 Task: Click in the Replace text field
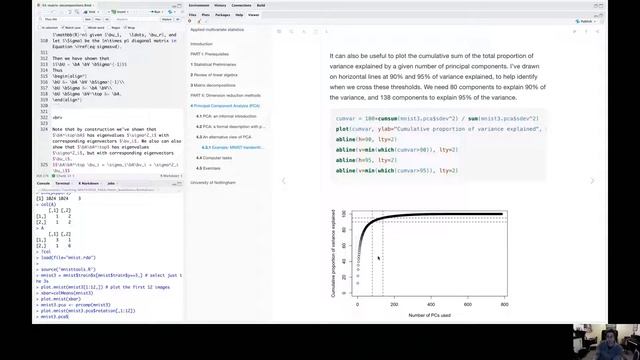tap(136, 19)
